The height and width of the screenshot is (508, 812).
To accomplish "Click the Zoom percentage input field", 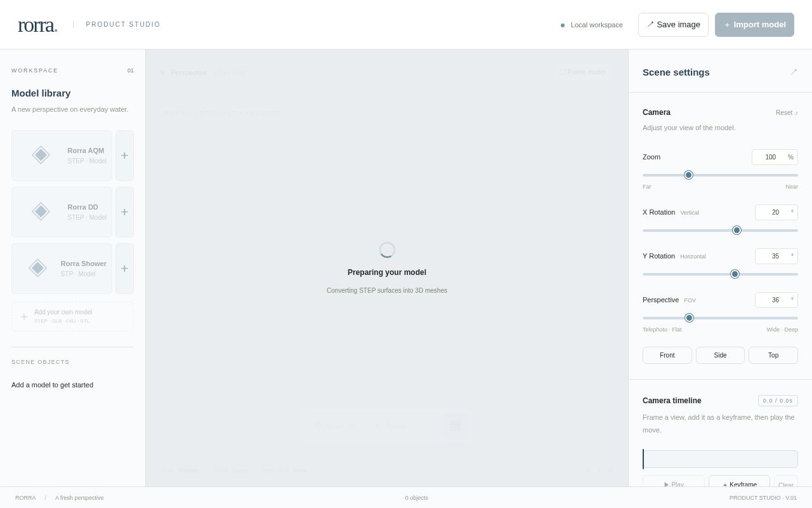I will pyautogui.click(x=775, y=157).
